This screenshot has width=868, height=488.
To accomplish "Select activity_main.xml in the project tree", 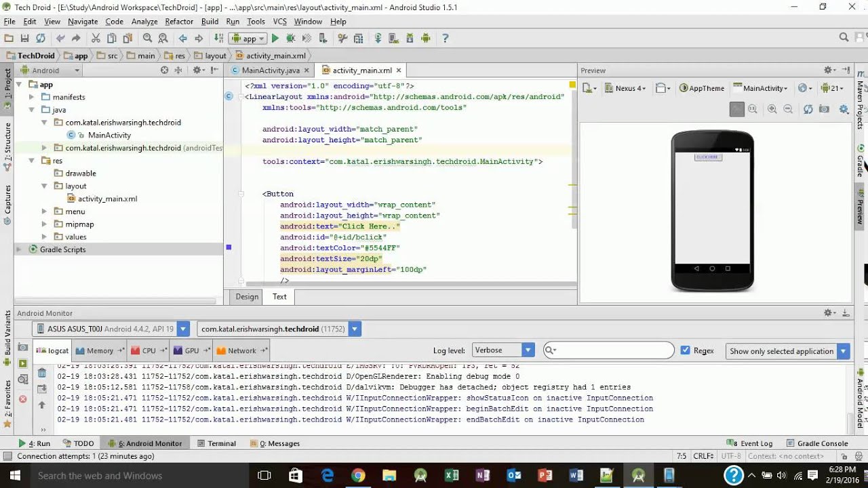I will click(103, 199).
